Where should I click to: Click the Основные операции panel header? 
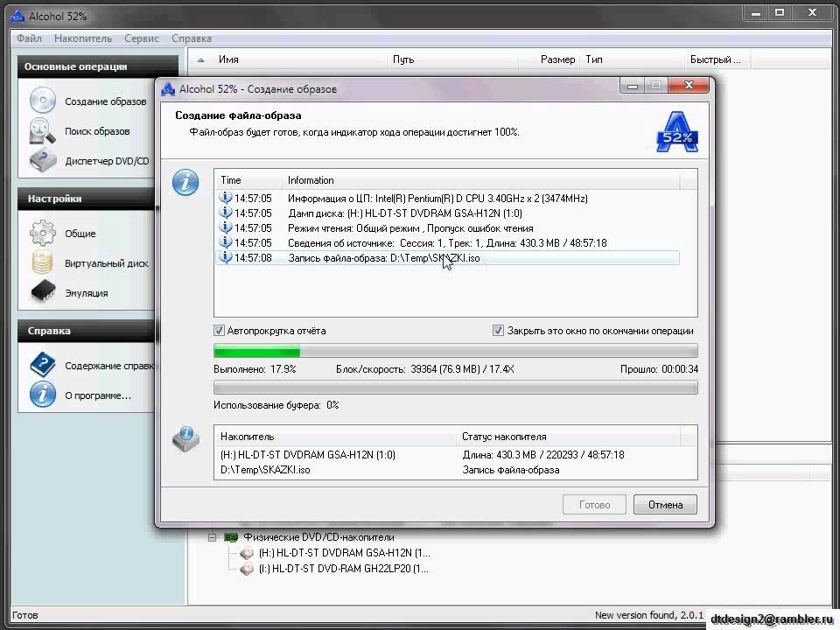coord(97,66)
